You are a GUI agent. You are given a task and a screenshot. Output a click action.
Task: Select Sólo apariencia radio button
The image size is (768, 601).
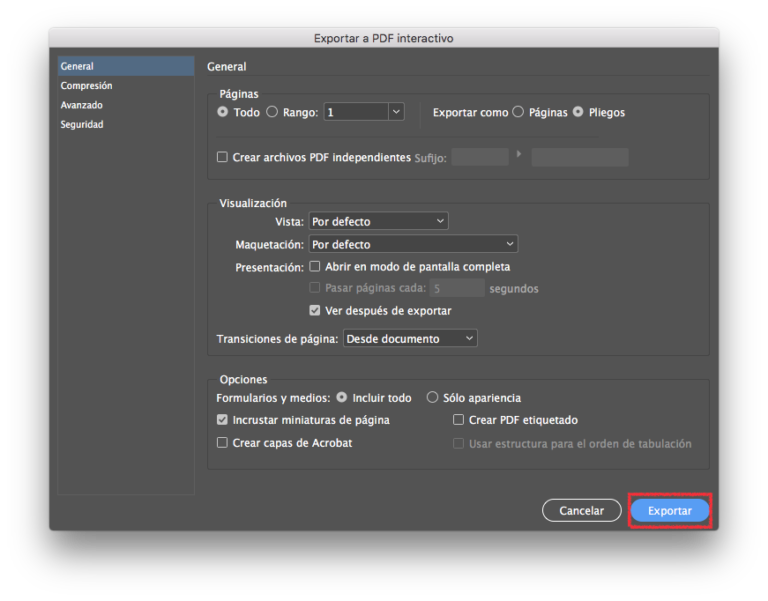click(x=432, y=397)
